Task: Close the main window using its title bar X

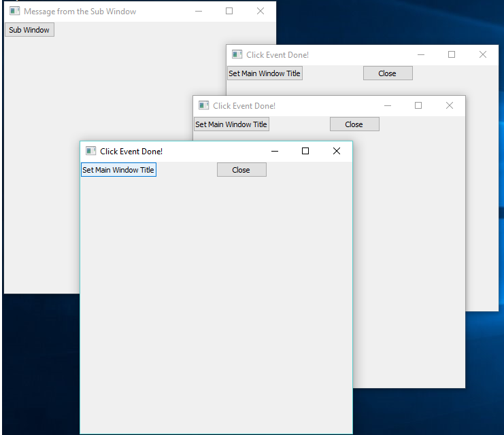Action: point(261,11)
